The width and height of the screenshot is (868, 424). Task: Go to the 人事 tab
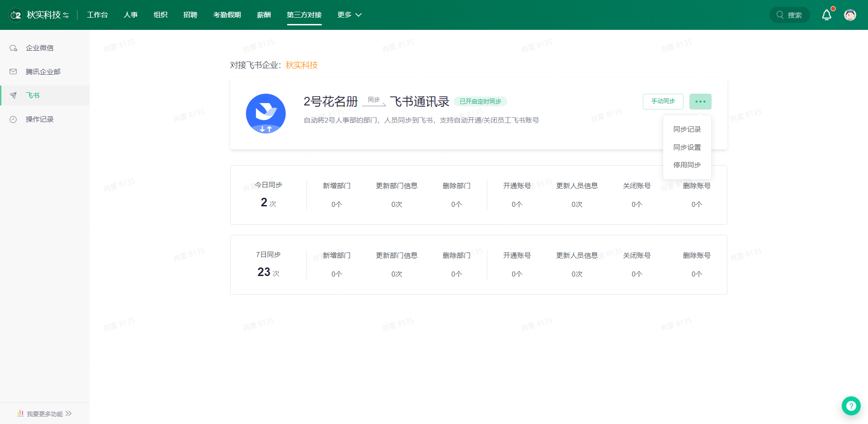[131, 15]
